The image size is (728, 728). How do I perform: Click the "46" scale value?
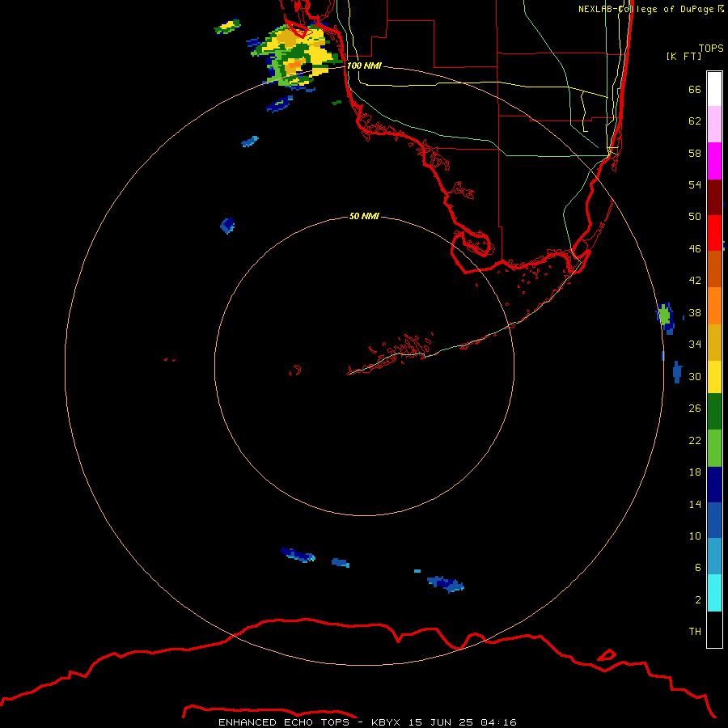point(695,249)
